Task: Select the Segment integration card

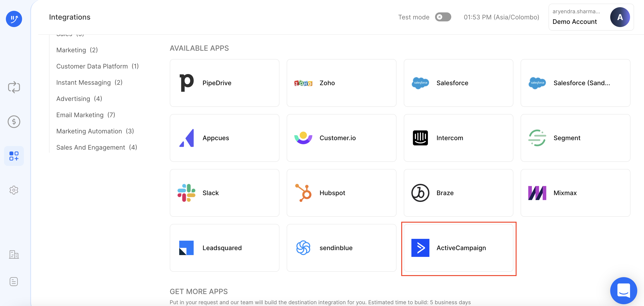Action: click(575, 138)
